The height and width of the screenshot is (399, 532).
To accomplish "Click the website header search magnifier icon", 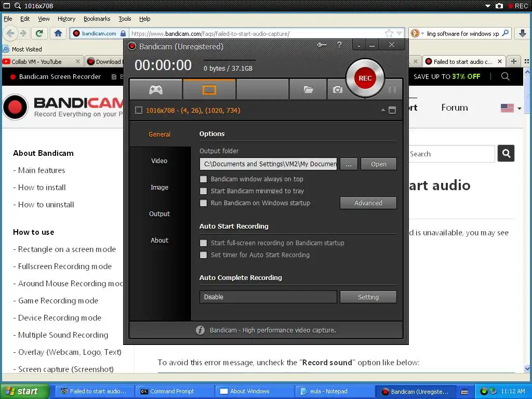I will pyautogui.click(x=505, y=76).
